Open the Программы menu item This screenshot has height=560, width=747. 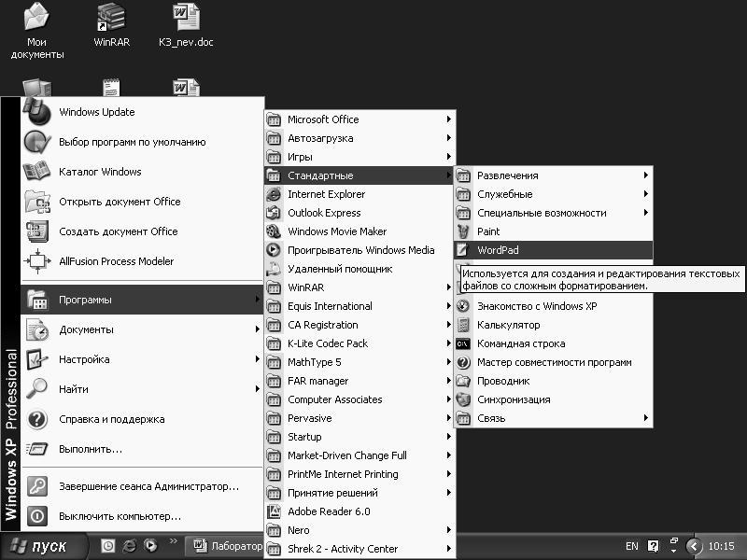[143, 300]
